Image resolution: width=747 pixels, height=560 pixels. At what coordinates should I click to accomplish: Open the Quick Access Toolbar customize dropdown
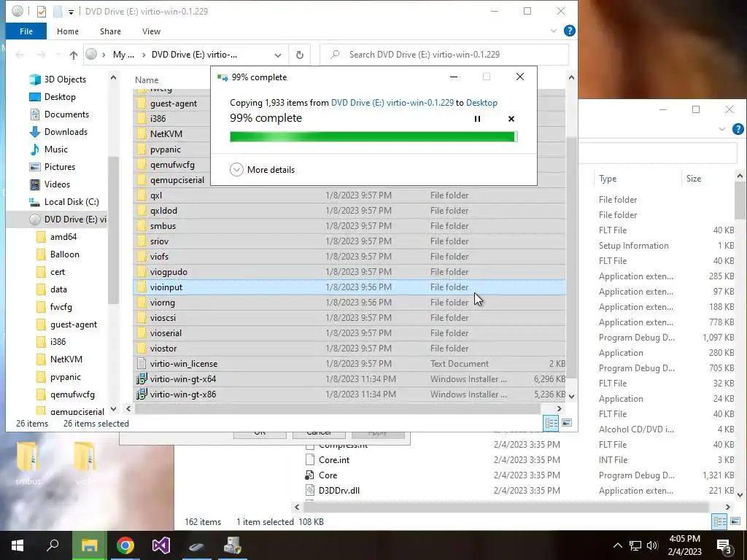(71, 12)
